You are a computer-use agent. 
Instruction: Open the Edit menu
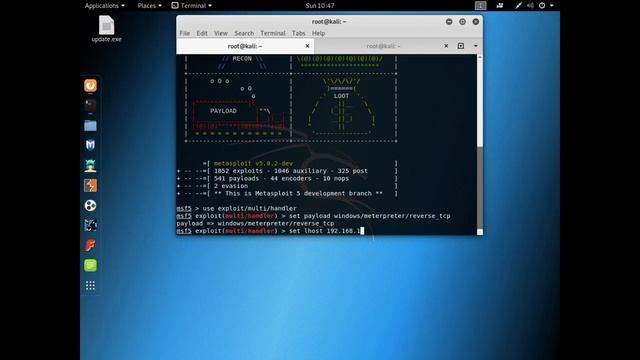(x=202, y=33)
